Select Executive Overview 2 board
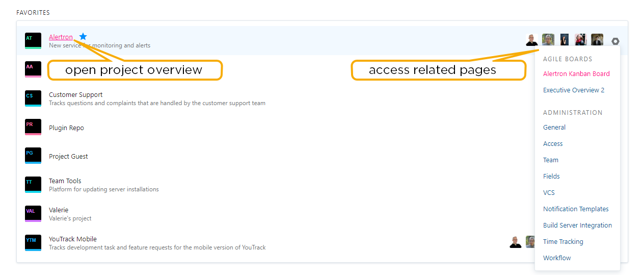 (x=574, y=90)
